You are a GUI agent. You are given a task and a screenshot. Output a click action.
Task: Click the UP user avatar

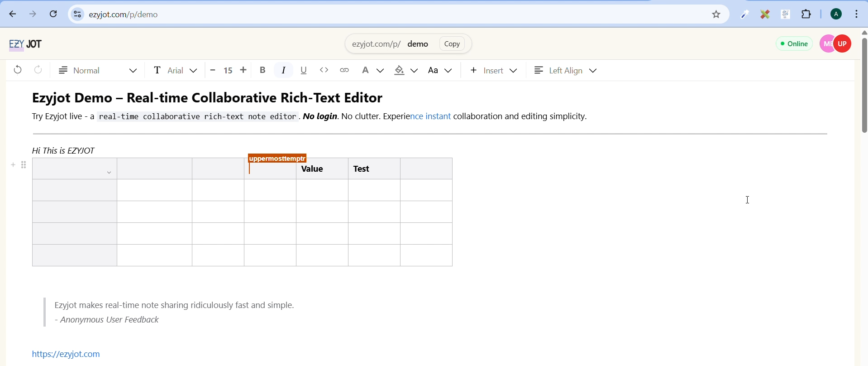pos(843,44)
